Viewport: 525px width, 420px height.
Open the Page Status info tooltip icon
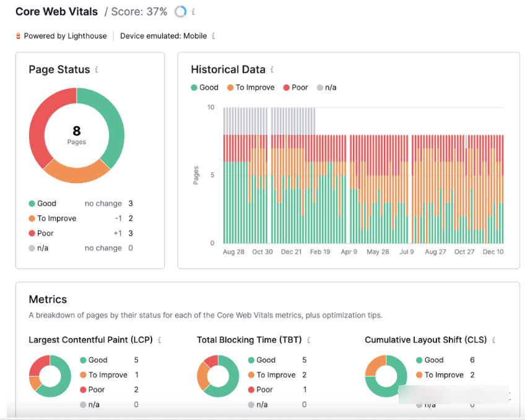97,70
